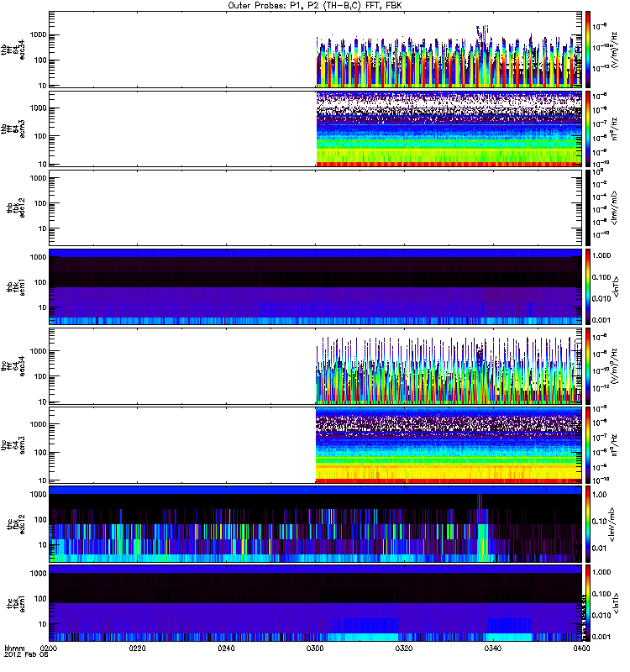Click the thc fbk scm1 spectrogram panel
The width and height of the screenshot is (630, 672).
[x=315, y=603]
